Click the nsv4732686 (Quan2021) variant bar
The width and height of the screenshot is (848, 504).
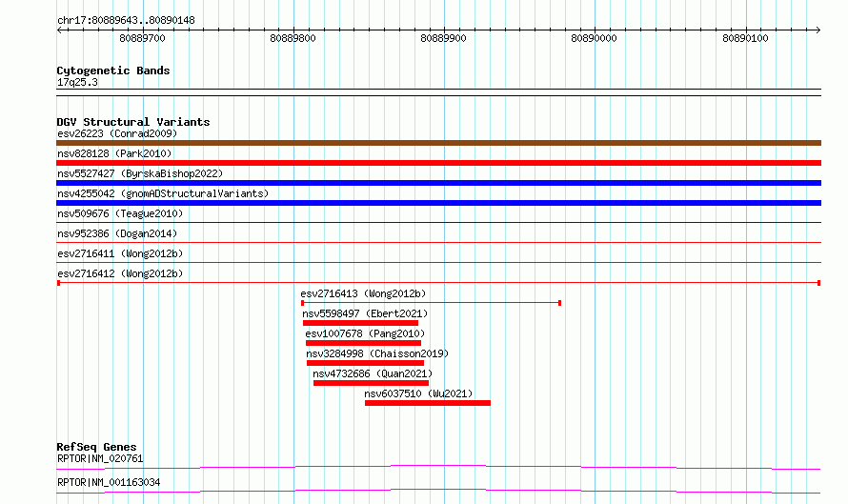tap(371, 383)
